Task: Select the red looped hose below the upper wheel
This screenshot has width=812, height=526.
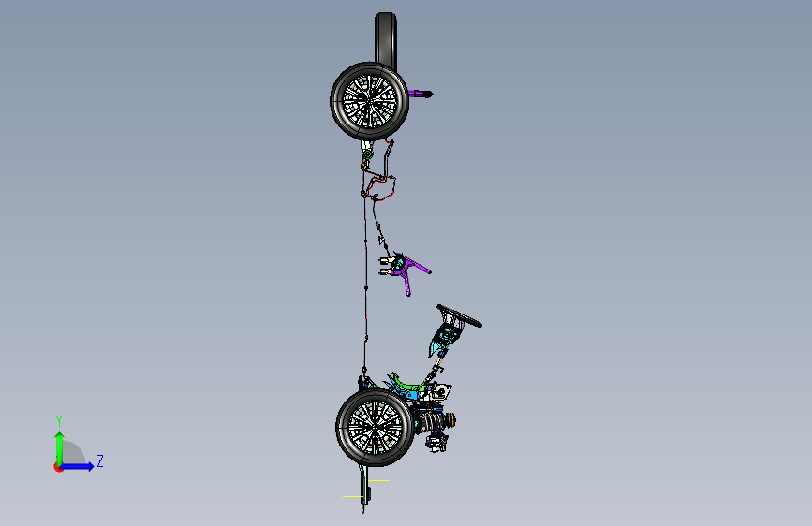Action: 380,186
